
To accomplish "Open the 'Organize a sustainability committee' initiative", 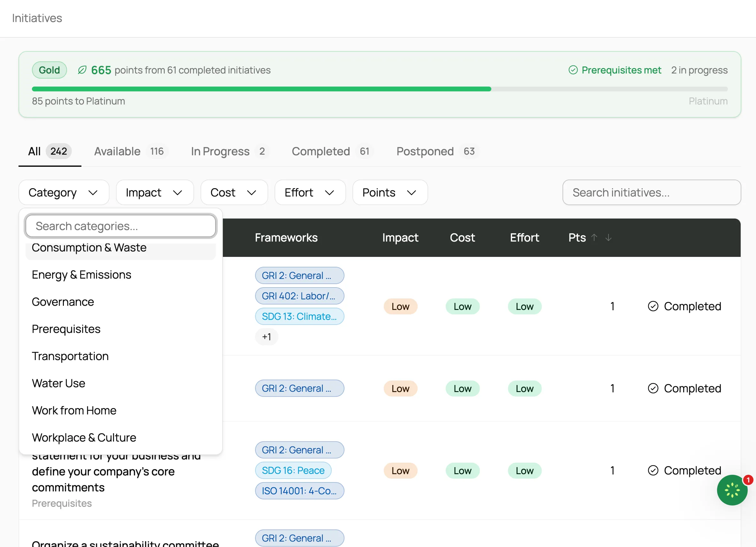I will [x=125, y=543].
